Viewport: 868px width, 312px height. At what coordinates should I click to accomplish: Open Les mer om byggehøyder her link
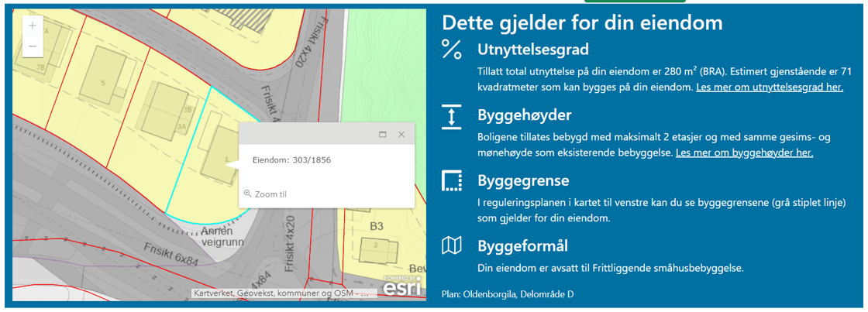pyautogui.click(x=744, y=153)
